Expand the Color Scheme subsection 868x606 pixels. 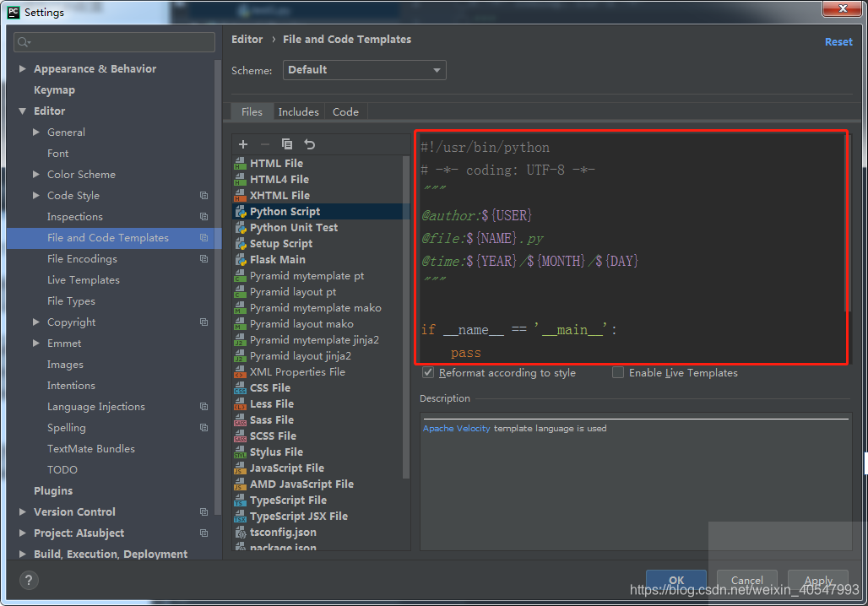tap(36, 175)
